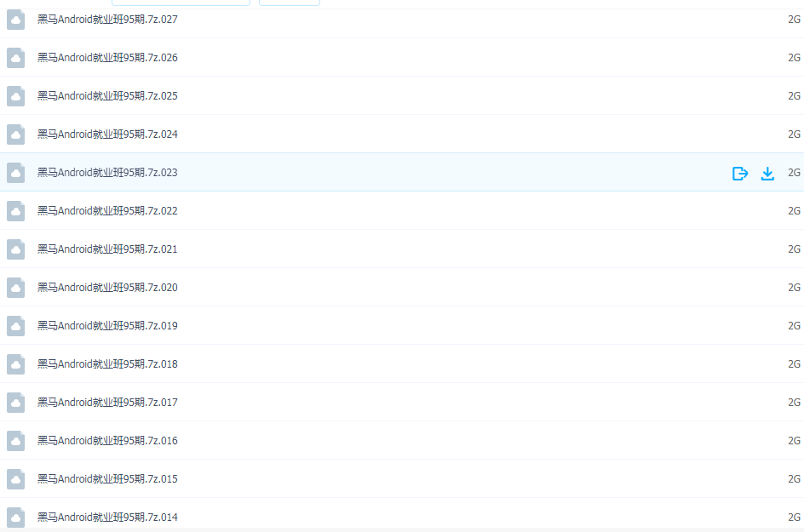Click the download icon on the 7z.023 row
This screenshot has height=532, width=804.
point(767,174)
